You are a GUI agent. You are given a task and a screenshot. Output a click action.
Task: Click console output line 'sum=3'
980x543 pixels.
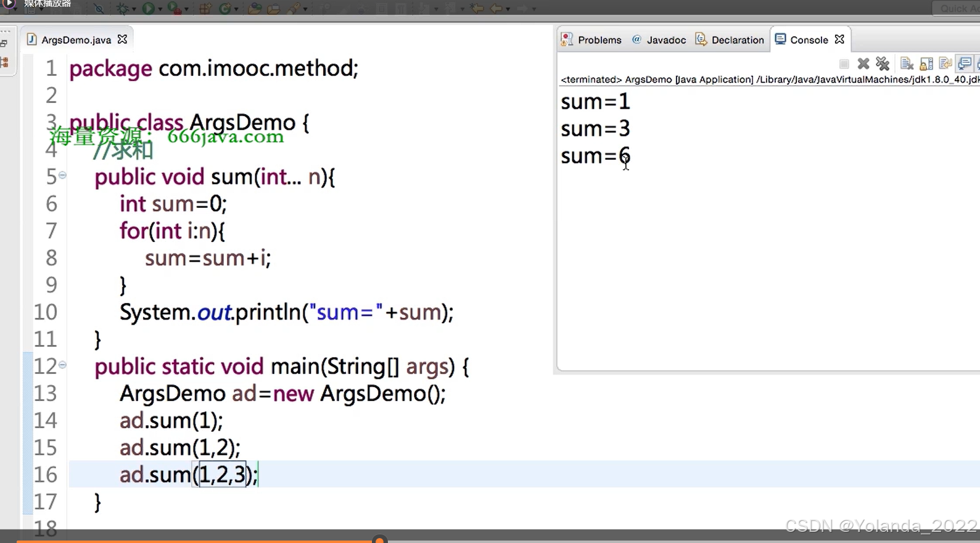(x=595, y=128)
